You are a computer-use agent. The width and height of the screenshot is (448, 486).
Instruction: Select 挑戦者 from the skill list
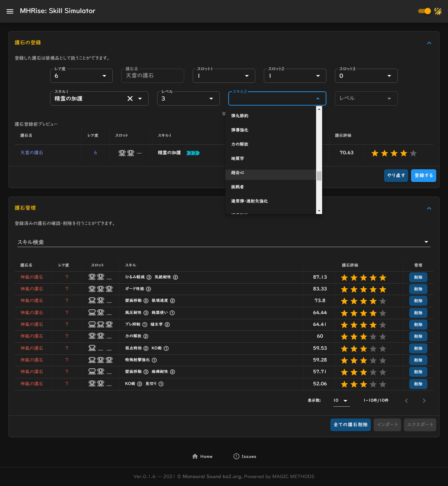coord(236,187)
